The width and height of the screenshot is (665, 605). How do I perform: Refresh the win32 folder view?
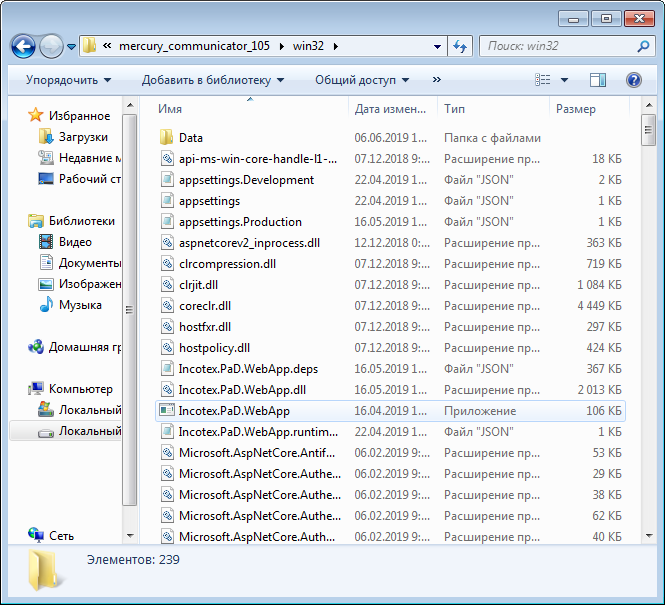[x=460, y=46]
